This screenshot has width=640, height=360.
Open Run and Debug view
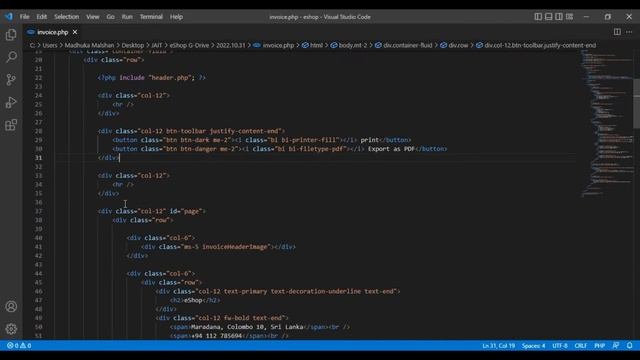pos(11,102)
